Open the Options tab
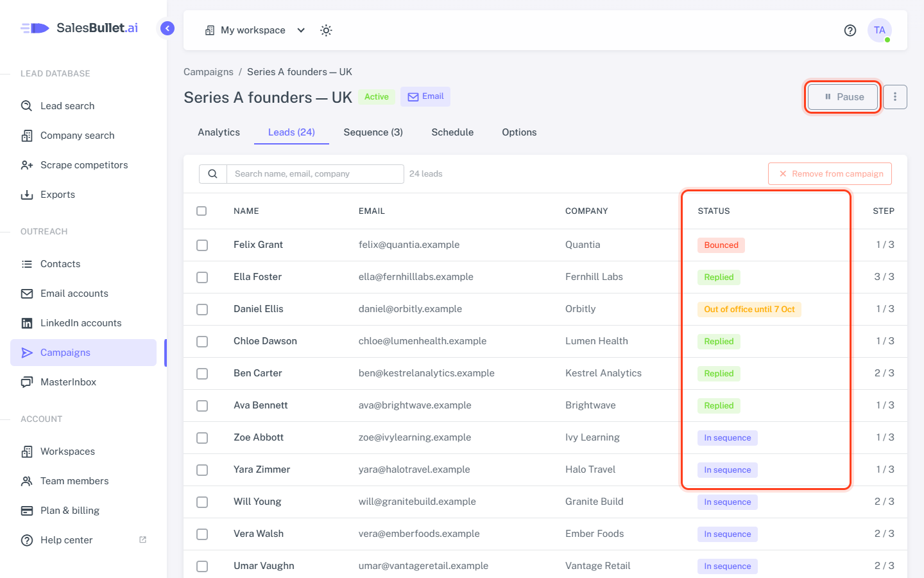924x578 pixels. click(x=519, y=132)
